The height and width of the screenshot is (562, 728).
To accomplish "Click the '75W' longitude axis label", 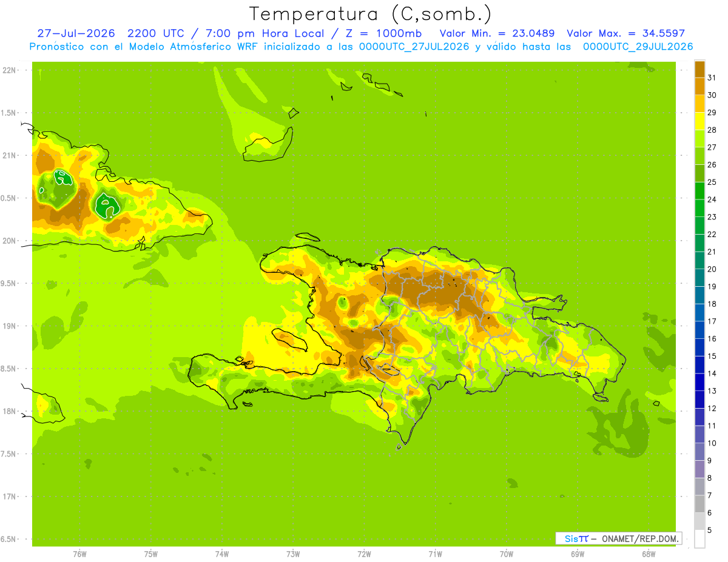I will [151, 554].
